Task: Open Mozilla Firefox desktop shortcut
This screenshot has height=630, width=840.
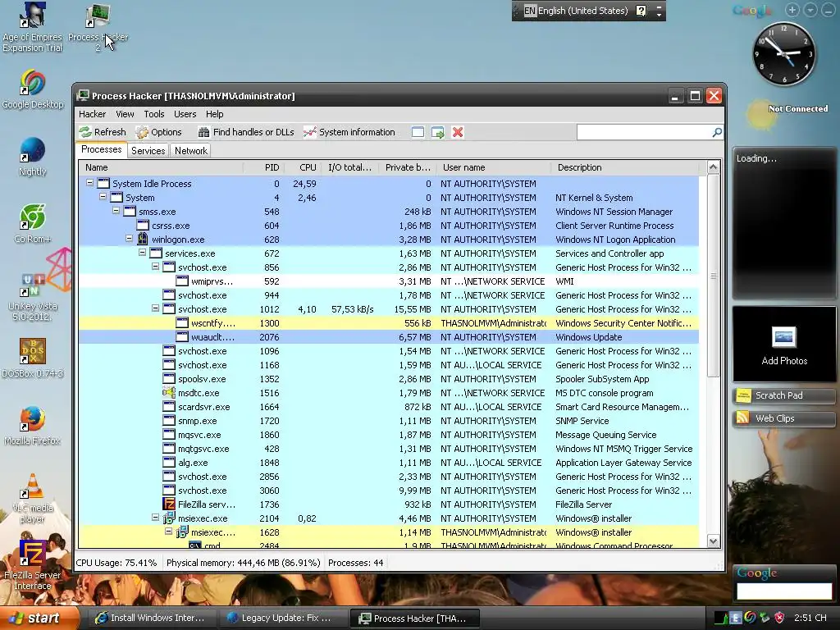Action: pyautogui.click(x=33, y=426)
